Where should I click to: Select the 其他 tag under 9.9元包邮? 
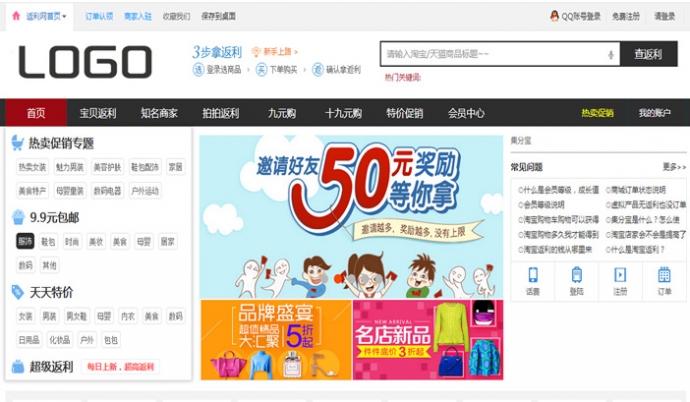point(49,265)
